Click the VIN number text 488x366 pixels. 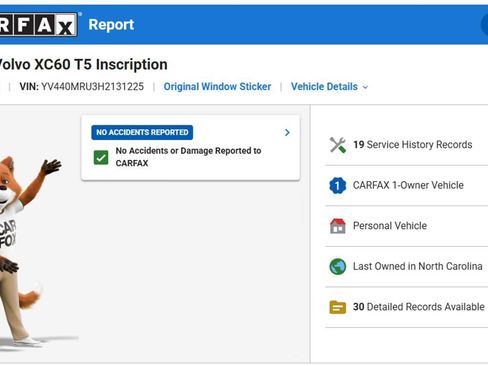pyautogui.click(x=92, y=87)
